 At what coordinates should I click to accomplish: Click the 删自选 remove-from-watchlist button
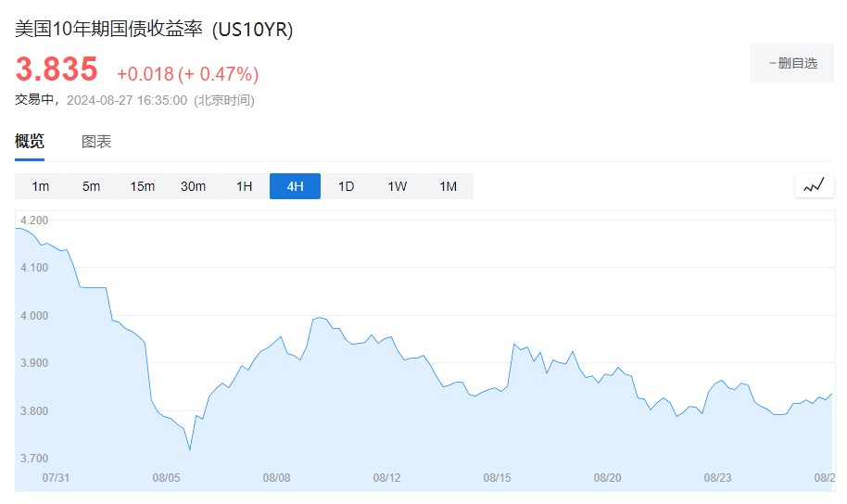point(792,63)
